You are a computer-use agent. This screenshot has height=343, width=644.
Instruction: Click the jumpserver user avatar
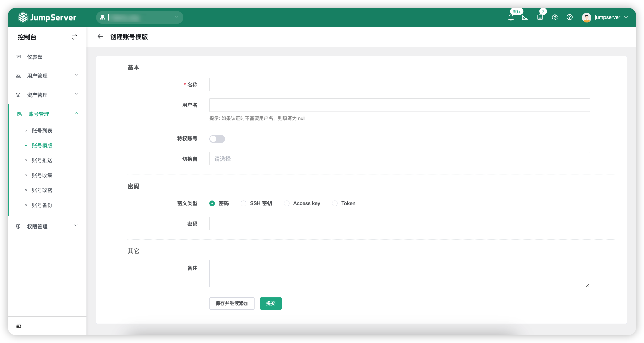pos(587,17)
